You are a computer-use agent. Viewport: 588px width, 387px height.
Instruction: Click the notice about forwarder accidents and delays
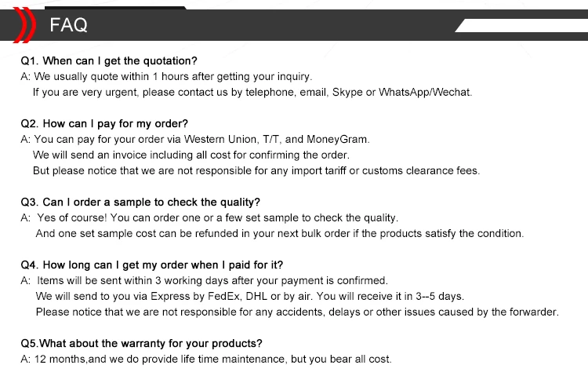[296, 312]
